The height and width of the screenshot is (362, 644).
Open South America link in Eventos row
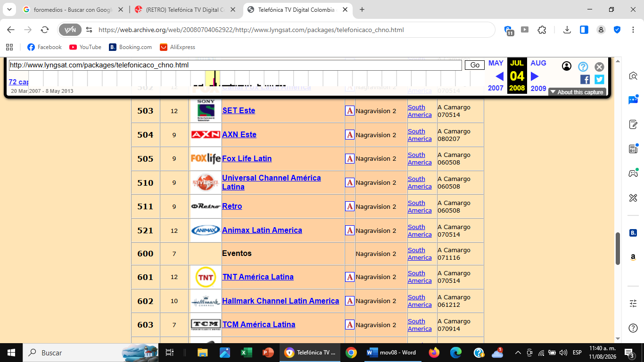pyautogui.click(x=420, y=254)
